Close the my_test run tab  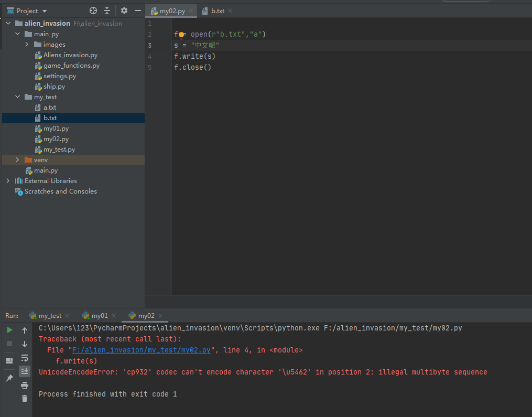point(67,316)
